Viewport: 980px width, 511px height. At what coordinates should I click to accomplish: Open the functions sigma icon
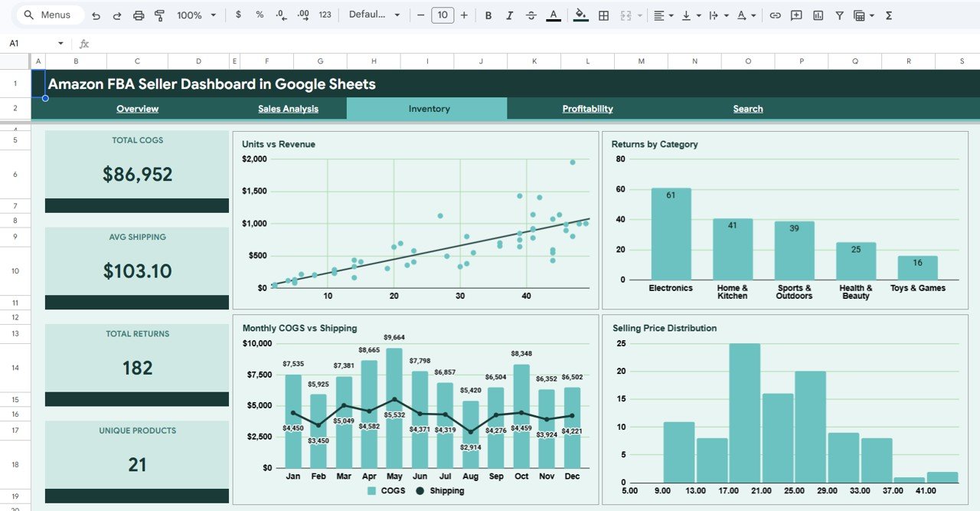(x=887, y=15)
